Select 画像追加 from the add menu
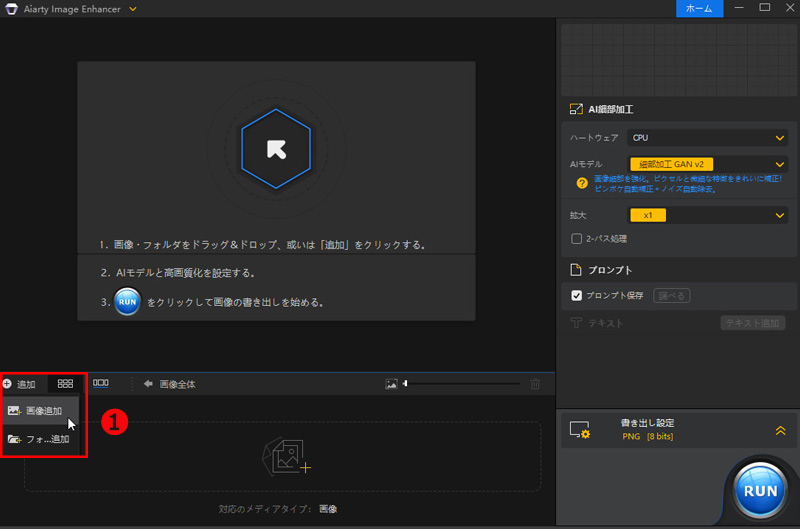This screenshot has width=800, height=529. (x=41, y=411)
